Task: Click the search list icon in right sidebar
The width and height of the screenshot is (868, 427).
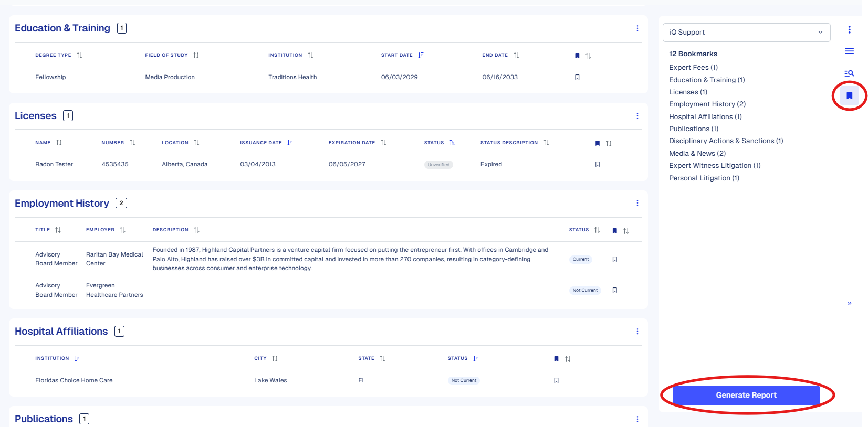Action: pyautogui.click(x=849, y=73)
